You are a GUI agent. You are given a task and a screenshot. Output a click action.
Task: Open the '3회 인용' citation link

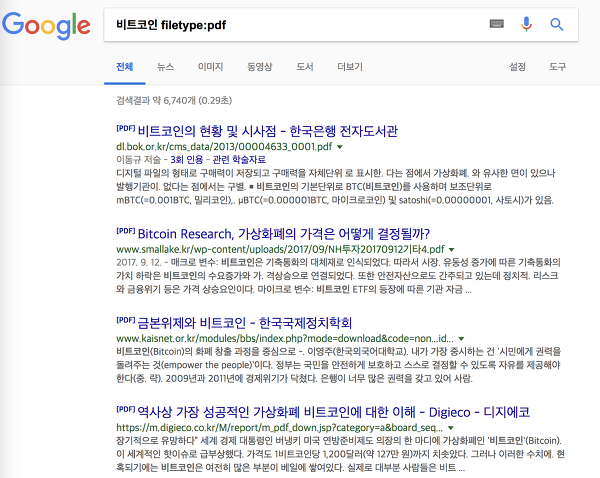186,159
